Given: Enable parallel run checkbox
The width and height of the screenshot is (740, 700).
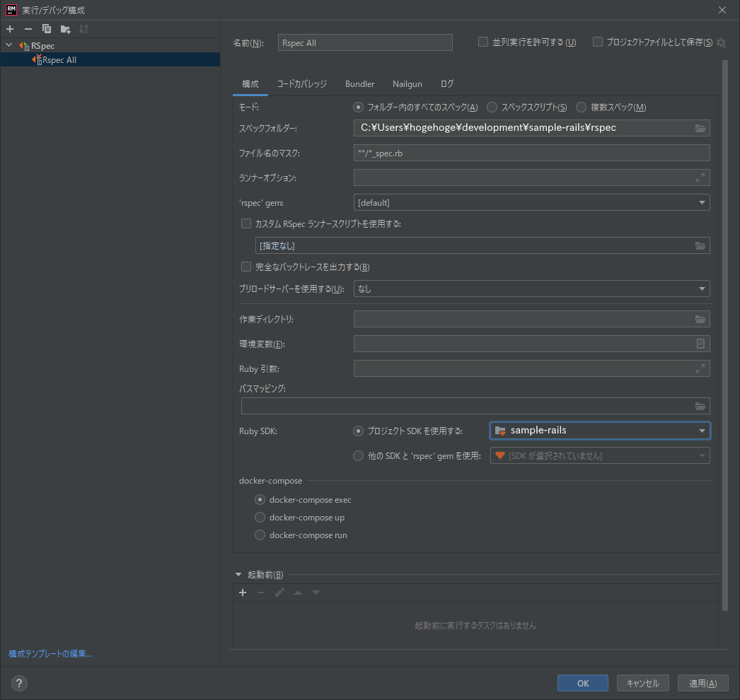Looking at the screenshot, I should coord(482,42).
